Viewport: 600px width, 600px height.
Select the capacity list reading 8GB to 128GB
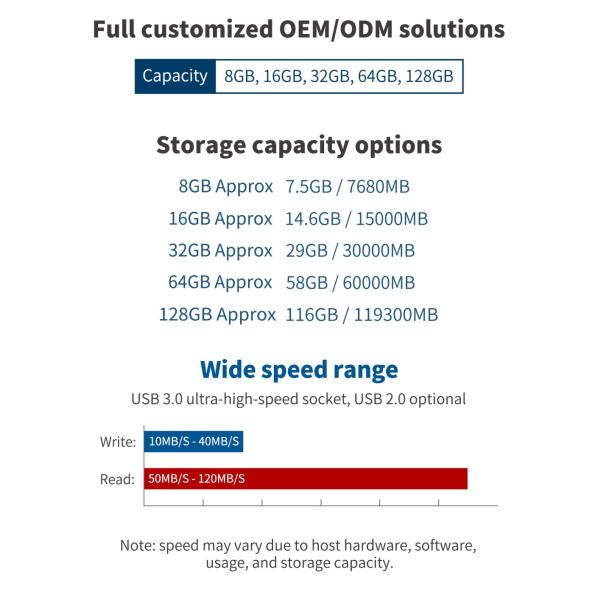339,77
